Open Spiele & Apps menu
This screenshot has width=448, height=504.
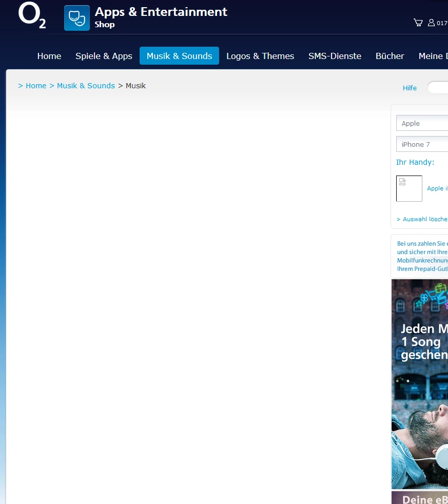point(104,56)
